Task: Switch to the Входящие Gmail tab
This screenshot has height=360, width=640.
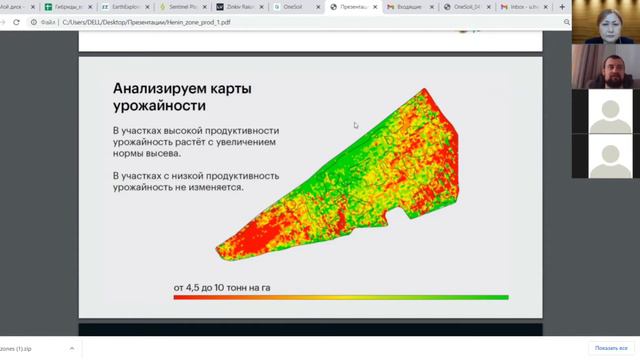Action: [409, 7]
